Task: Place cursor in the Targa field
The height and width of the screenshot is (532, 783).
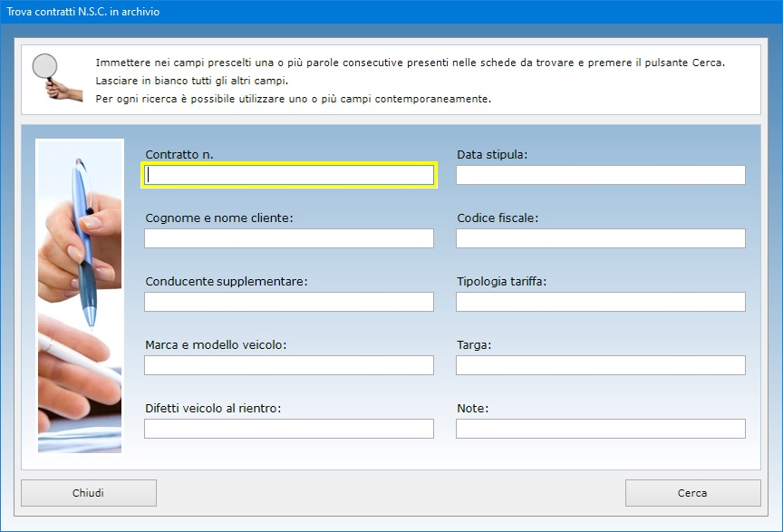Action: pos(600,365)
